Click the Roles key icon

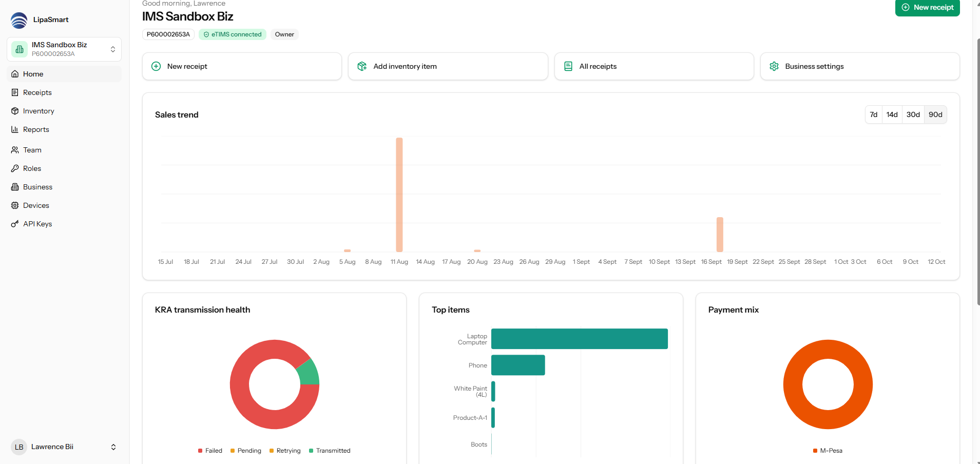pyautogui.click(x=15, y=168)
